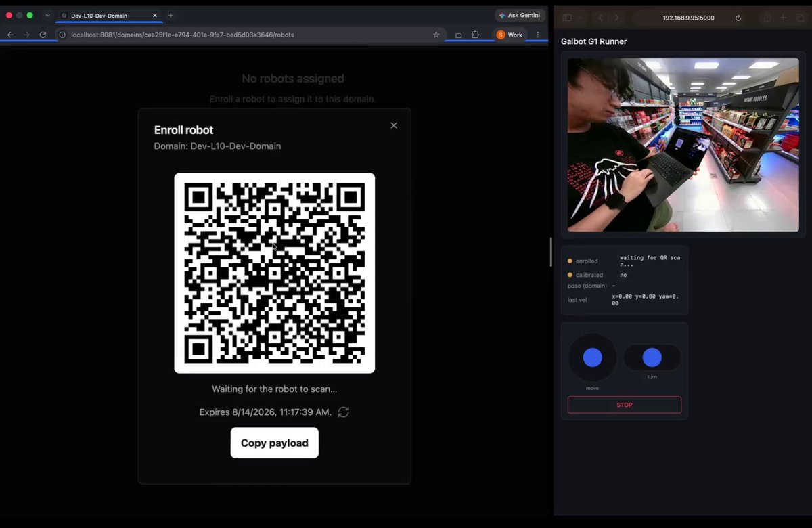
Task: Open a new Chrome tab
Action: (171, 15)
